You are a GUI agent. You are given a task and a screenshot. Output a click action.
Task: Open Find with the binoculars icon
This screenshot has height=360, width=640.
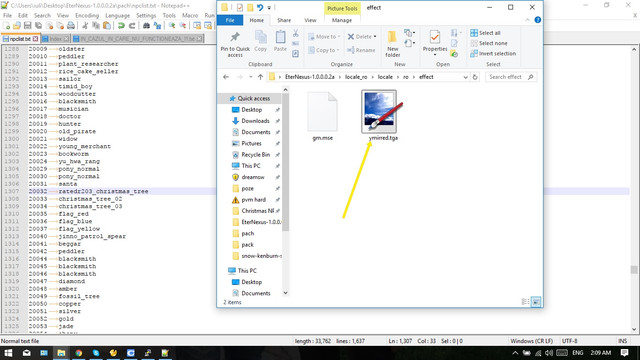pos(146,26)
